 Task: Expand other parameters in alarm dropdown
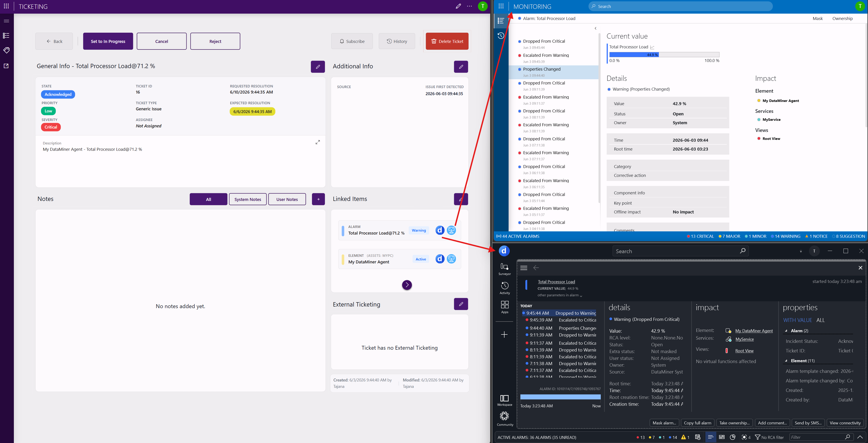pyautogui.click(x=560, y=295)
